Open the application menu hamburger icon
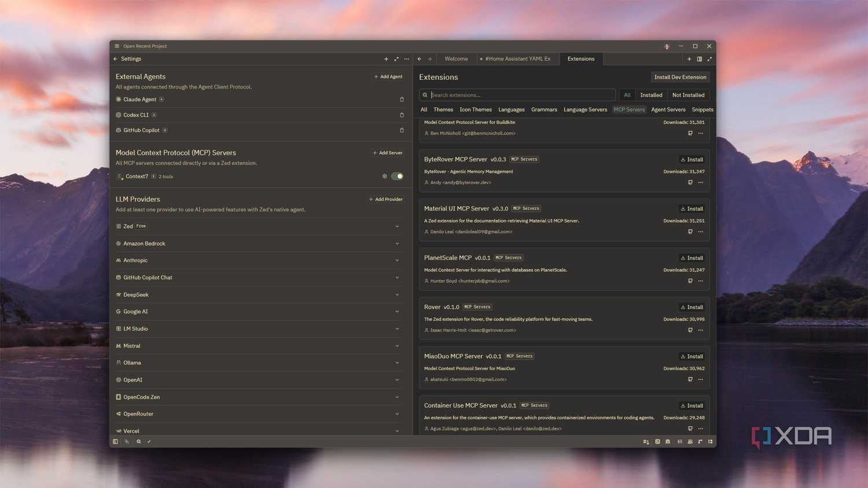The image size is (868, 488). pos(117,46)
